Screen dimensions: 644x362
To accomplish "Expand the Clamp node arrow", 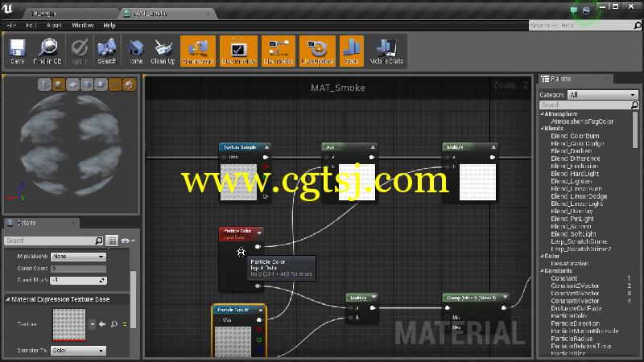I will [506, 298].
